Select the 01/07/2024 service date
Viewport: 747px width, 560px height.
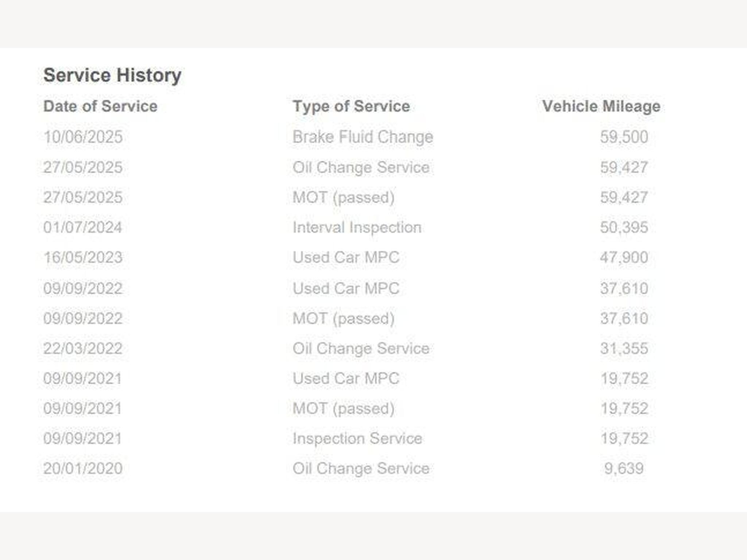[x=82, y=227]
